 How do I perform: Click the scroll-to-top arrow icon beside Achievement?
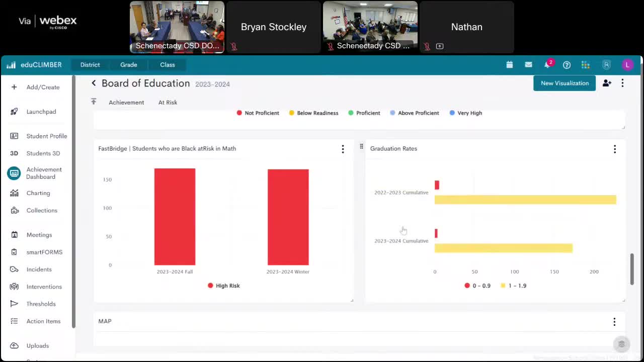point(94,102)
